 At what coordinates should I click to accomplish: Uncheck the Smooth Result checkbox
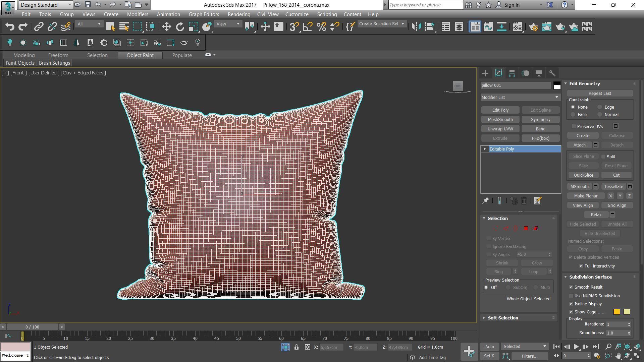[571, 287]
